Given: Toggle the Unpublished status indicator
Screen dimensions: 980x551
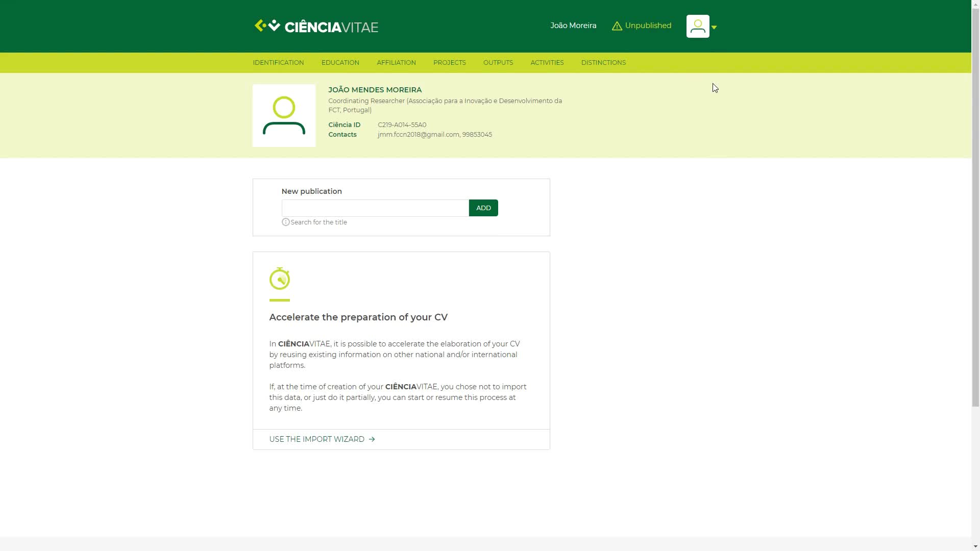Looking at the screenshot, I should [x=642, y=26].
